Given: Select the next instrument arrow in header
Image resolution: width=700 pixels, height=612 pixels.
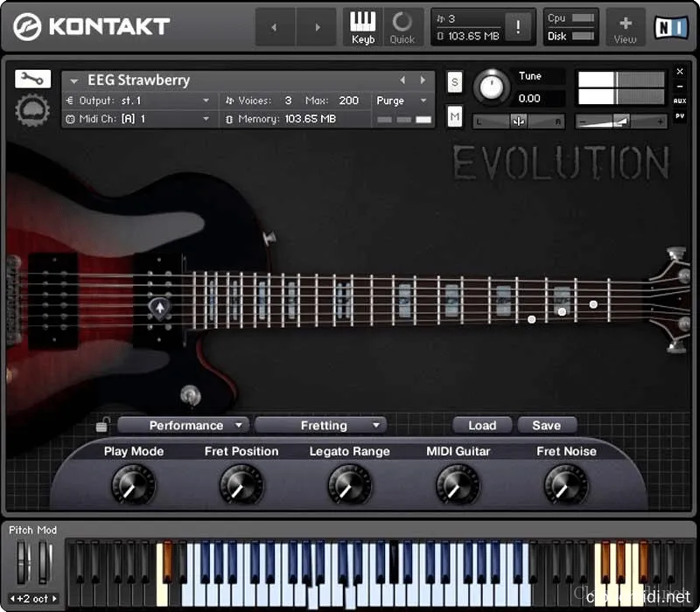Looking at the screenshot, I should pos(423,80).
